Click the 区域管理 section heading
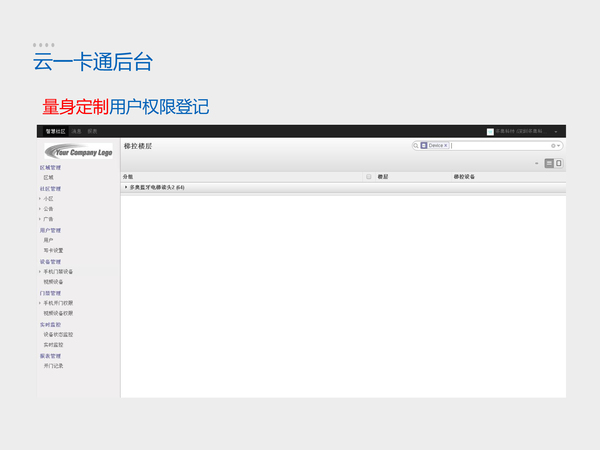Viewport: 600px width, 450px height. point(51,168)
